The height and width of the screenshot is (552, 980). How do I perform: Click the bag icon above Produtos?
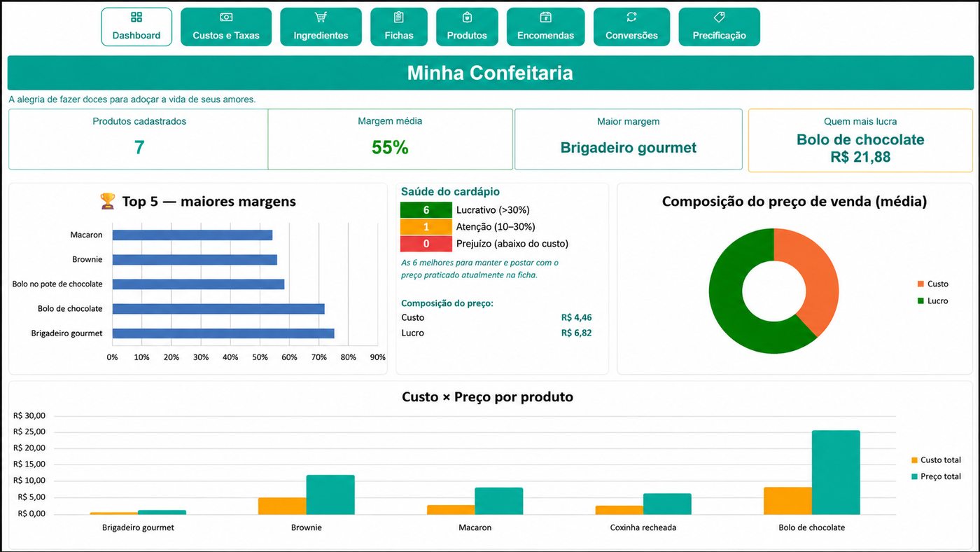[x=467, y=18]
